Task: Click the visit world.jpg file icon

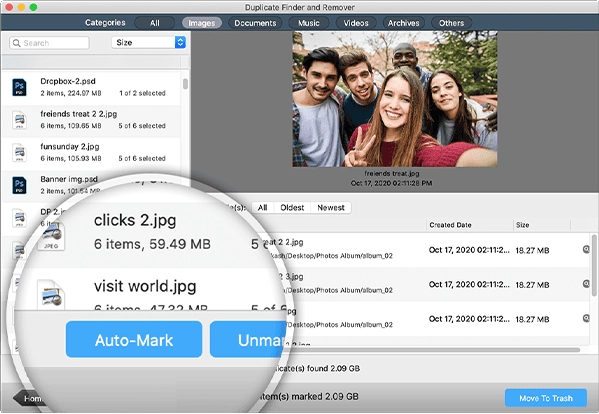Action: [x=51, y=294]
